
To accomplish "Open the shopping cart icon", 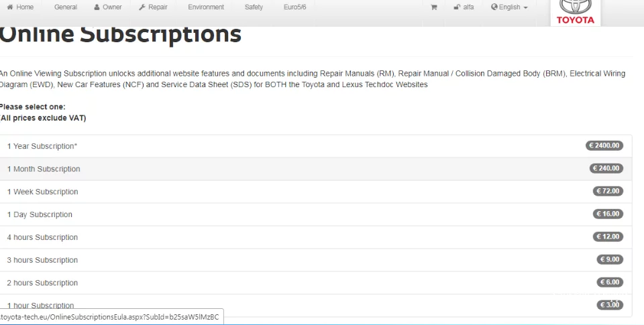I will 434,7.
